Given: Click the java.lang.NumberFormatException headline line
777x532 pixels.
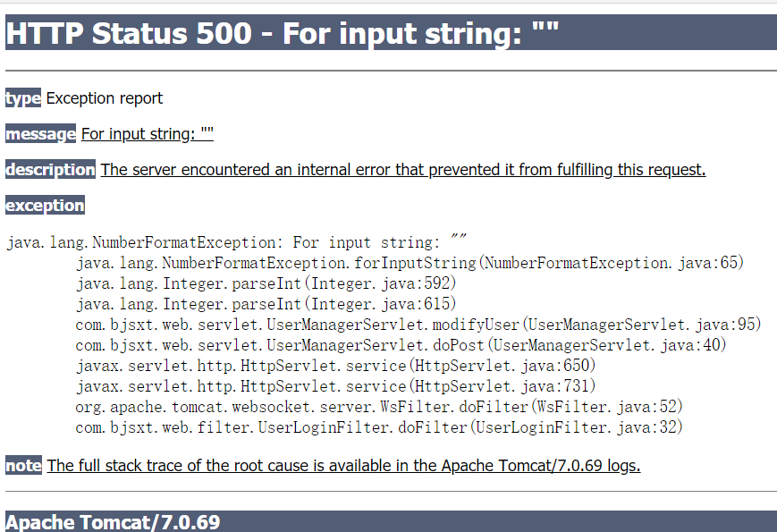Looking at the screenshot, I should pos(236,241).
